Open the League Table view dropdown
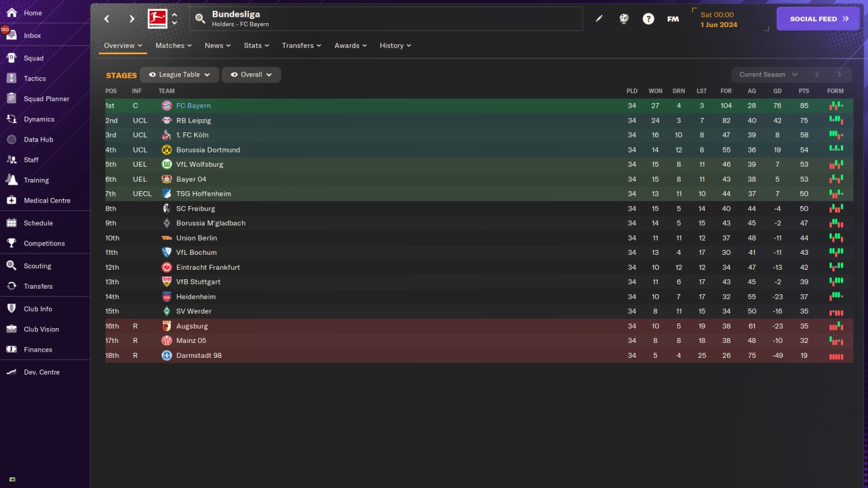Viewport: 868px width, 488px height. 179,75
